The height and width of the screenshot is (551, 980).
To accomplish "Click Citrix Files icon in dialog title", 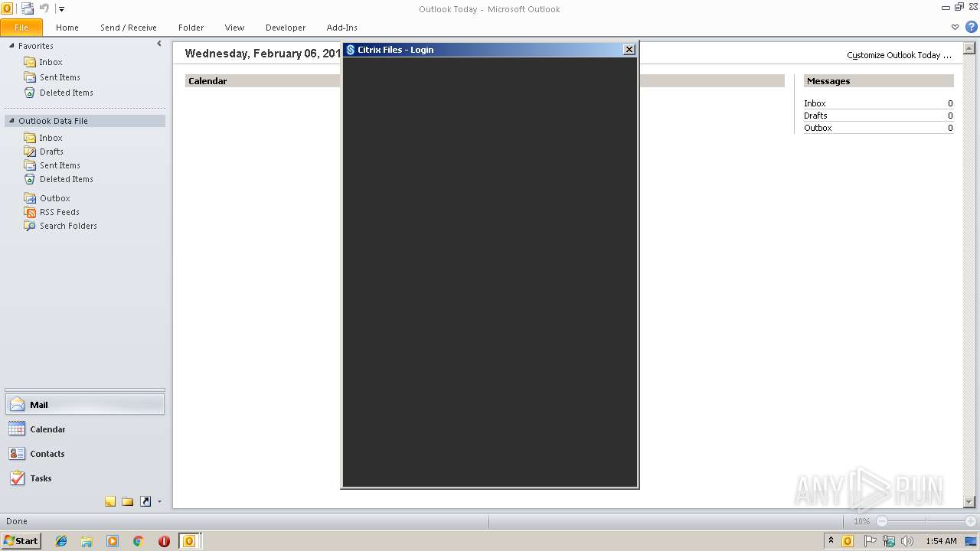I will pos(351,50).
